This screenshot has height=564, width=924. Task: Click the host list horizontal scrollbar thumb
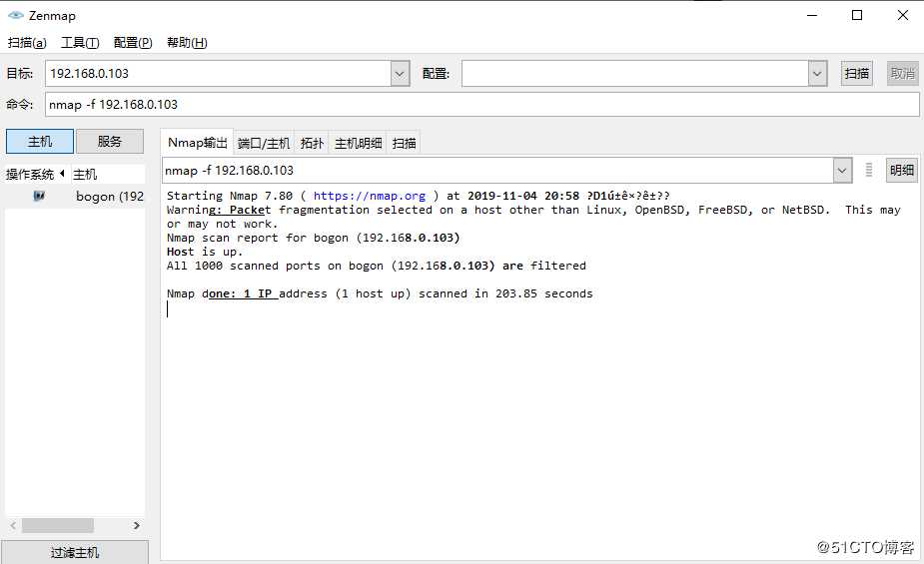pyautogui.click(x=58, y=525)
